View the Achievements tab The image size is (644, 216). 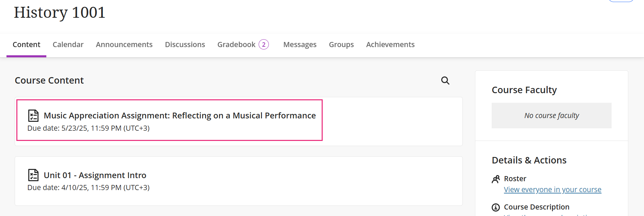click(x=390, y=45)
